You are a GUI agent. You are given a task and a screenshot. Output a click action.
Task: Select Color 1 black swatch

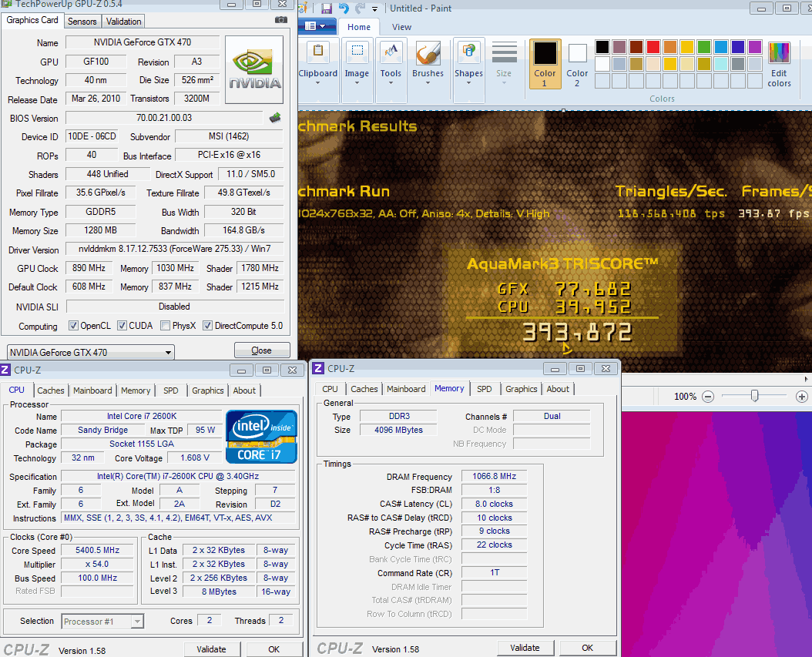pyautogui.click(x=545, y=53)
